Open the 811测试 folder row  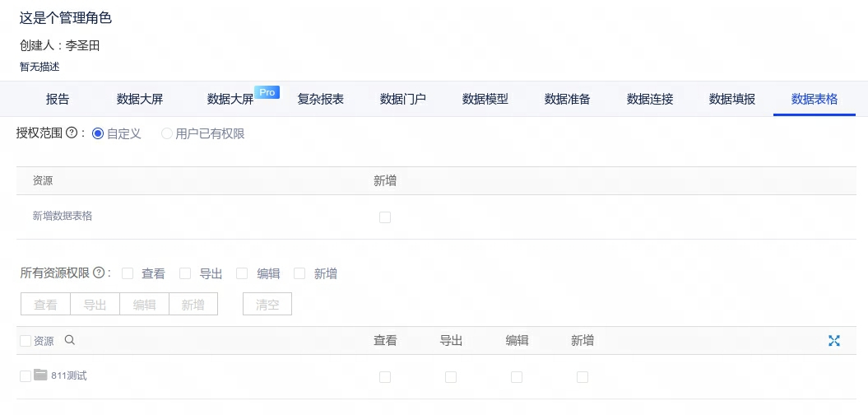coord(69,376)
